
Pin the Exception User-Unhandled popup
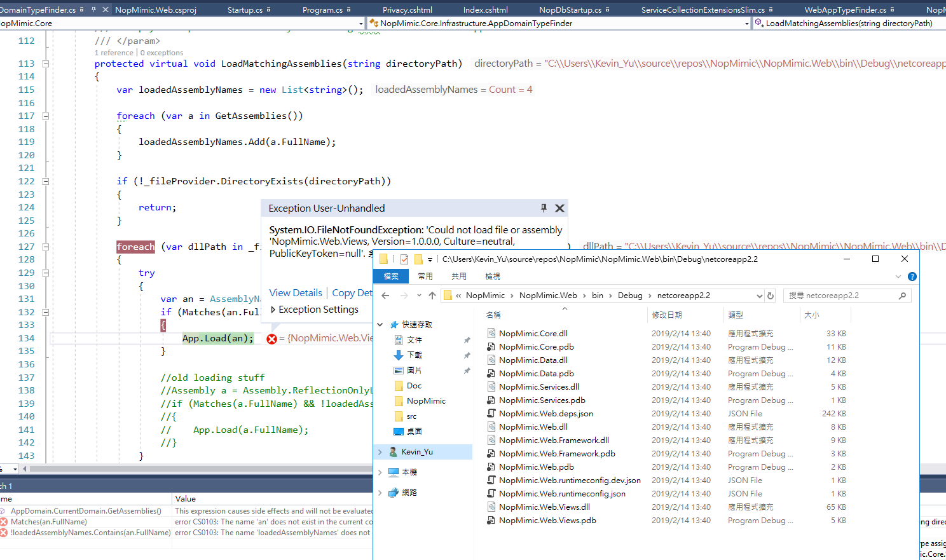tap(544, 208)
